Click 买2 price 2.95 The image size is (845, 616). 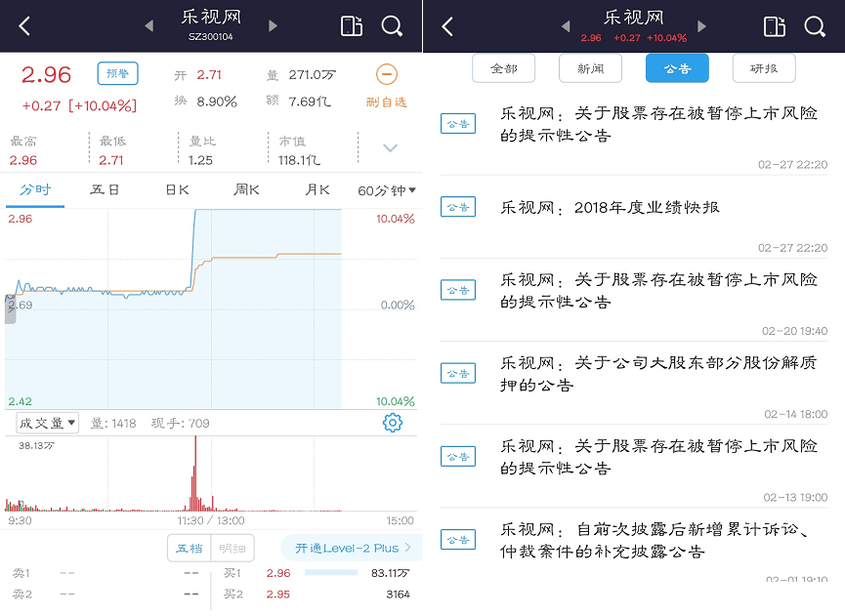coord(278,595)
